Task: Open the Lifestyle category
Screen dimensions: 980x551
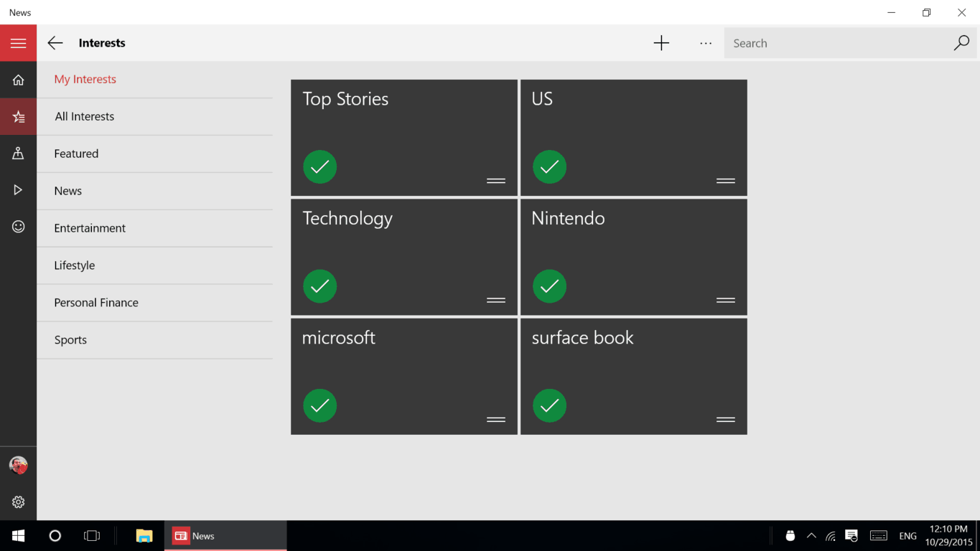Action: click(155, 265)
